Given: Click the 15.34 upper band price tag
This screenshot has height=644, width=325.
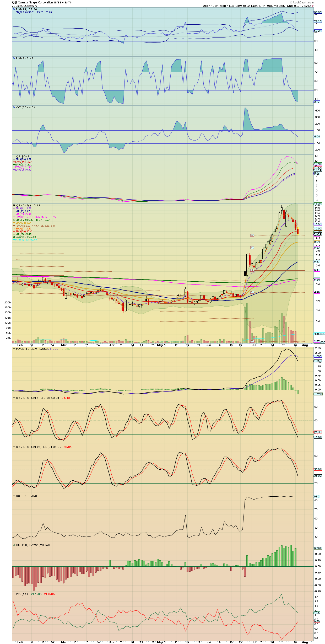Looking at the screenshot, I should (x=318, y=204).
